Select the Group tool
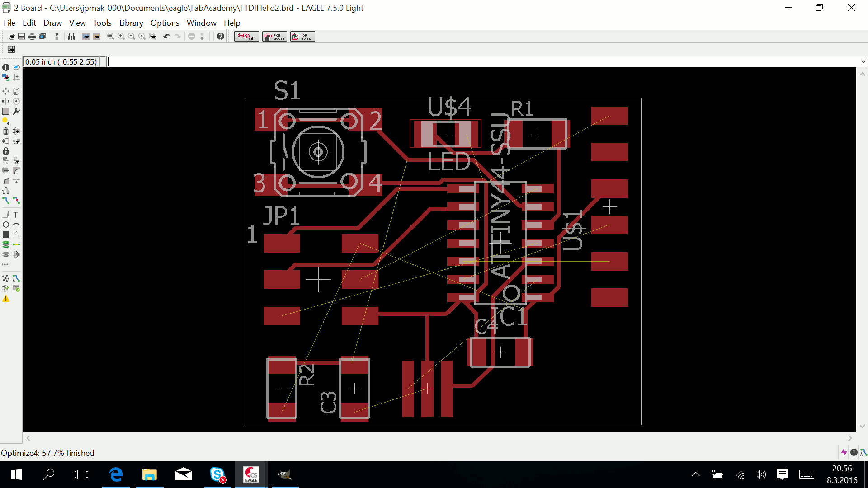Viewport: 868px width, 488px height. click(x=6, y=111)
